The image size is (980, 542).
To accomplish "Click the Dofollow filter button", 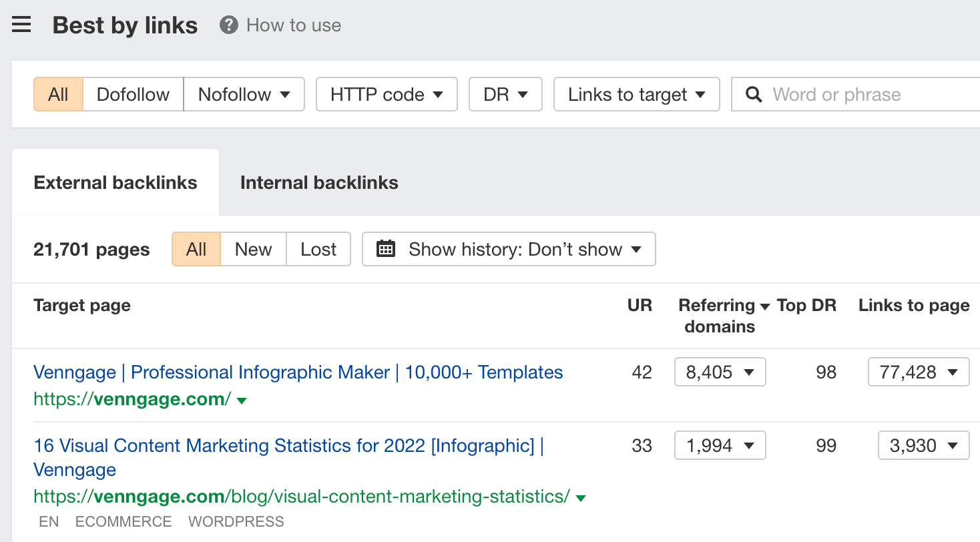I will (x=133, y=94).
